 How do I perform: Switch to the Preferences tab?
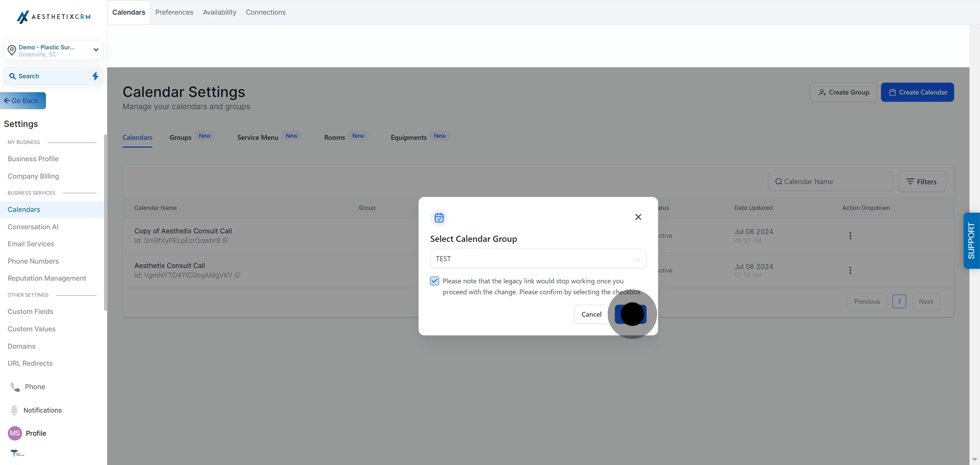174,12
